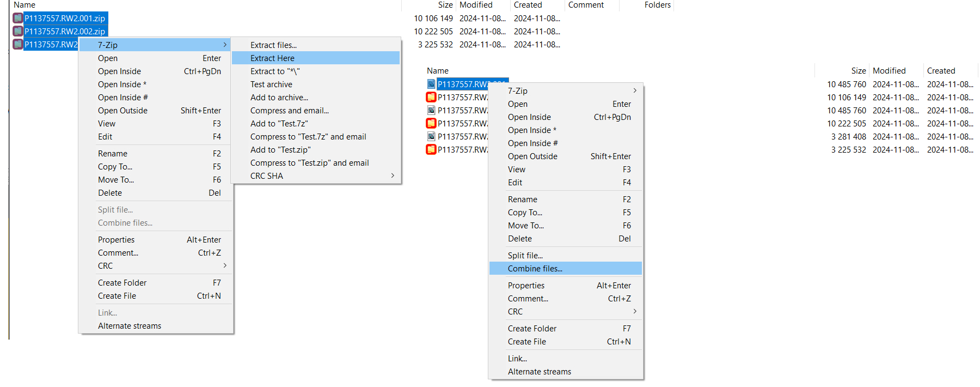Select Create Folder in left context menu
Viewport: 980px width, 387px height.
coord(156,282)
